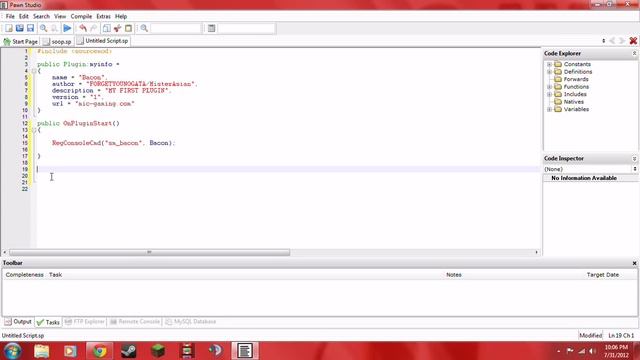Switch to the Tasks tab
640x360 pixels.
(48, 322)
